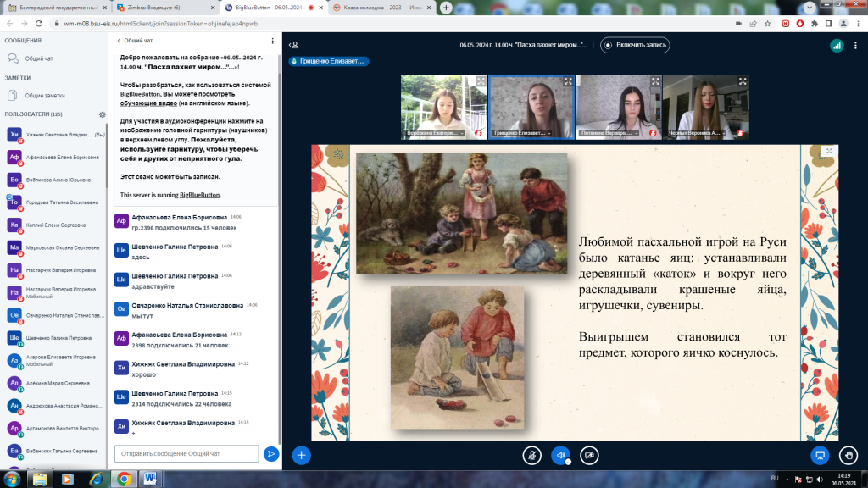The height and width of the screenshot is (488, 868).
Task: Toggle the user list panel icon
Action: click(294, 45)
